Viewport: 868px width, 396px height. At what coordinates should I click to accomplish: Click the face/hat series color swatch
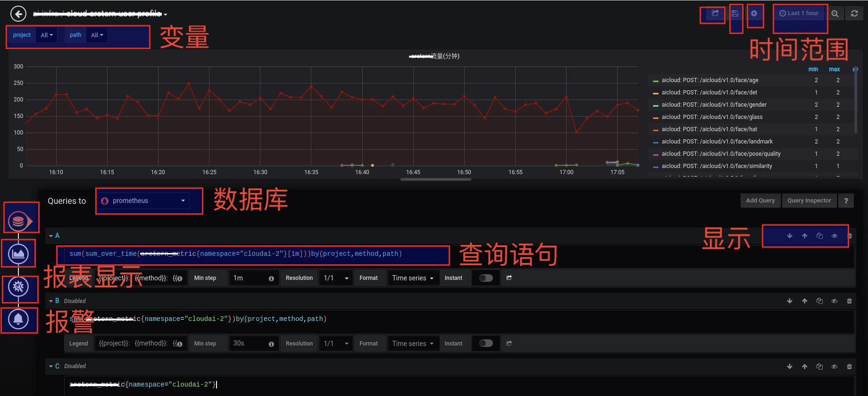point(656,130)
